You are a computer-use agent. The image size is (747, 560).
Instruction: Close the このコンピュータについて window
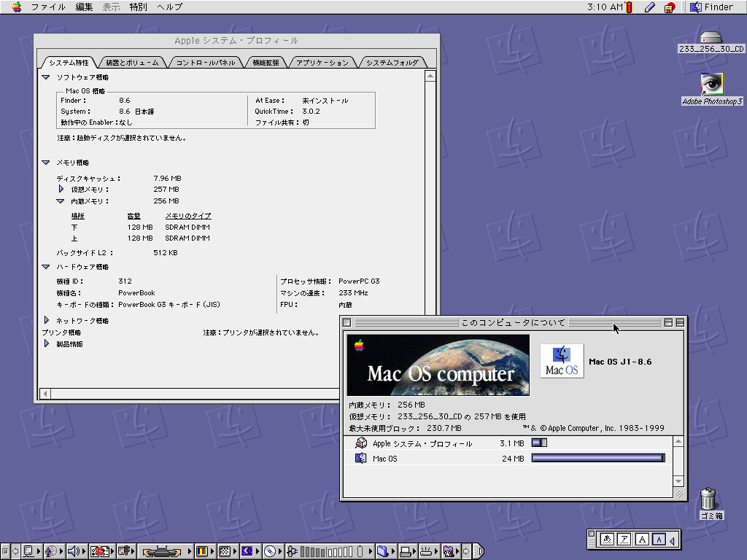click(347, 322)
